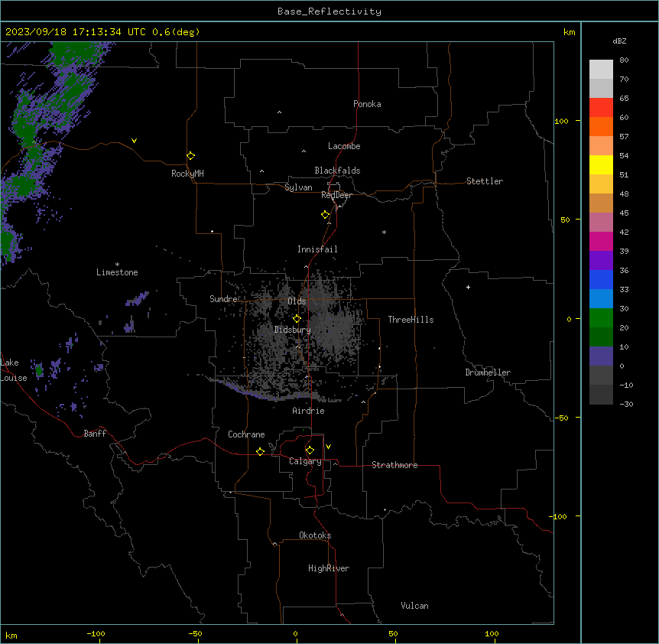The height and width of the screenshot is (644, 659).
Task: Select the green 30 dBZ legend swatch
Action: coord(601,318)
